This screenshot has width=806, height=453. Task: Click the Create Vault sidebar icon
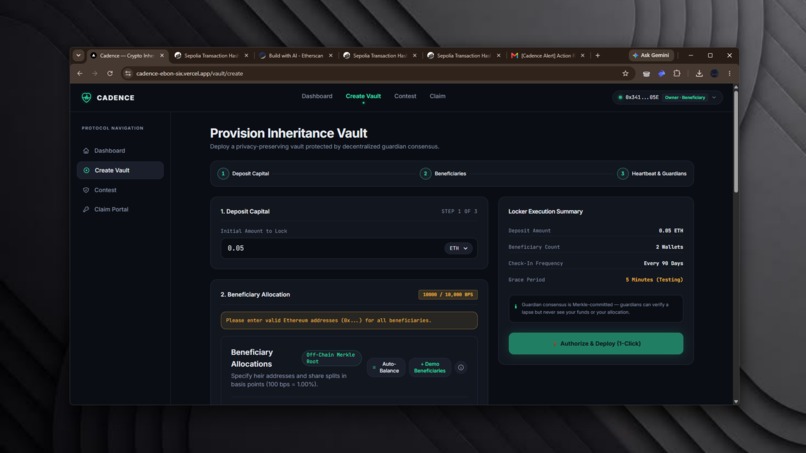(x=86, y=170)
